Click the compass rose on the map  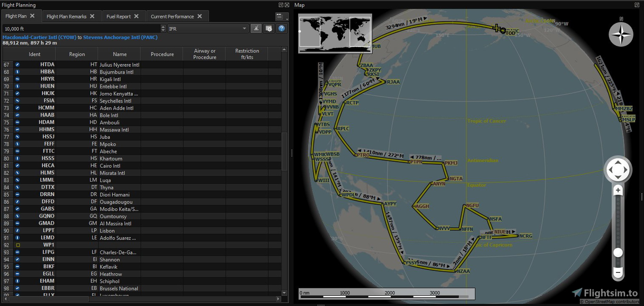tap(621, 34)
